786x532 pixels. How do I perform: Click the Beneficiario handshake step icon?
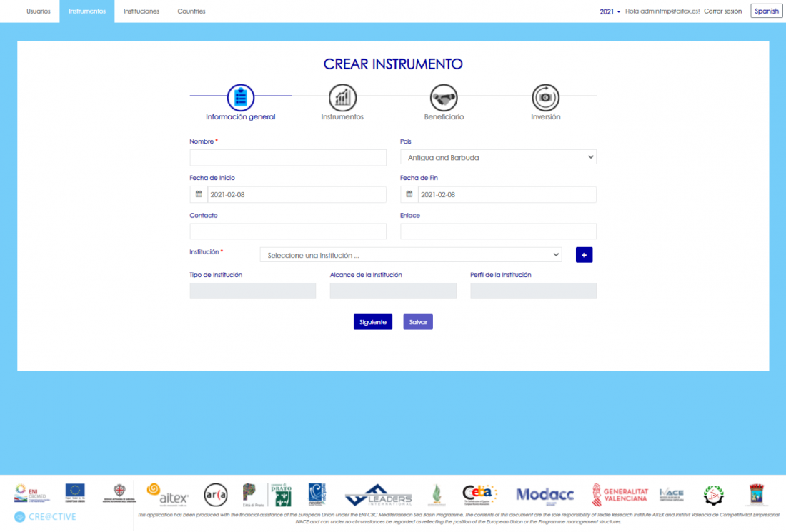[x=444, y=99]
